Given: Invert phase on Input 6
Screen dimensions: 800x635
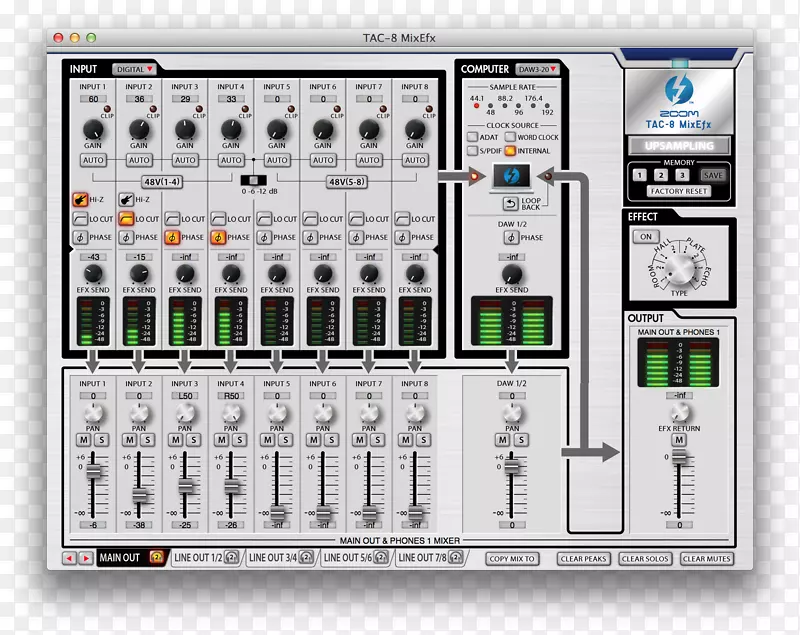Looking at the screenshot, I should point(310,237).
